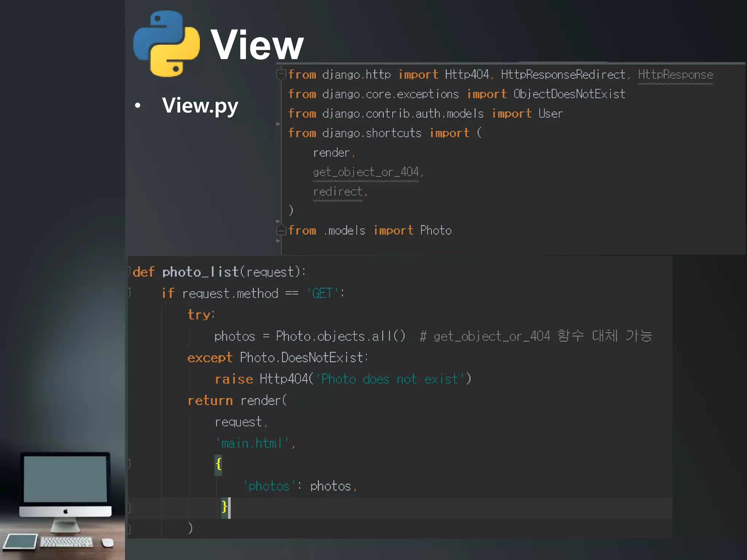This screenshot has width=747, height=560.
Task: Click 'ObjectDoesNotExist' in the import line
Action: 569,94
